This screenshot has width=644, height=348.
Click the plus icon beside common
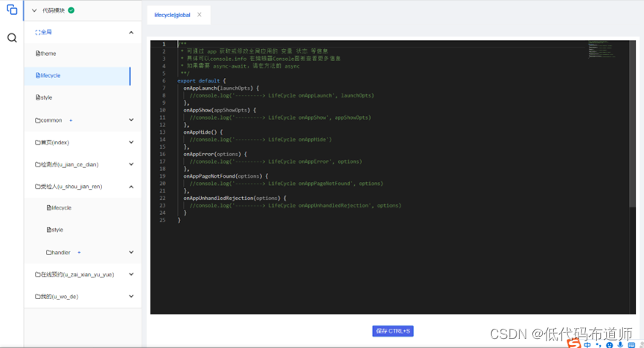tap(71, 120)
